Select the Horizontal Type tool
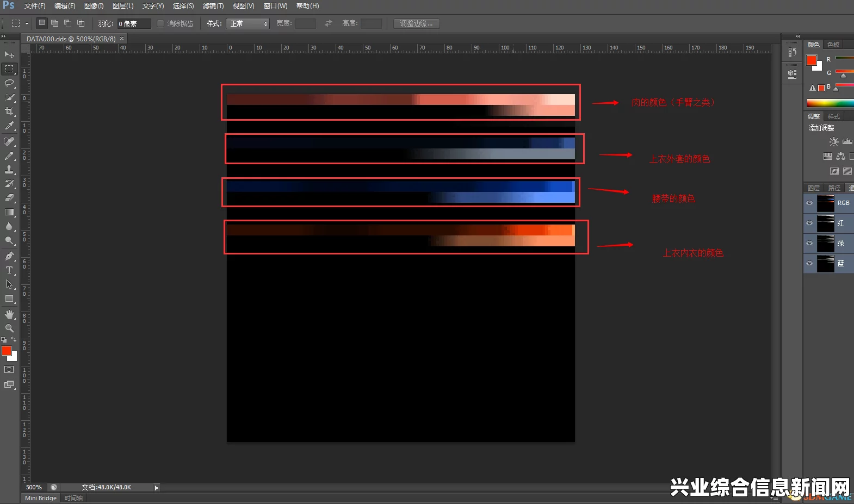Image resolution: width=854 pixels, height=504 pixels. (9, 270)
